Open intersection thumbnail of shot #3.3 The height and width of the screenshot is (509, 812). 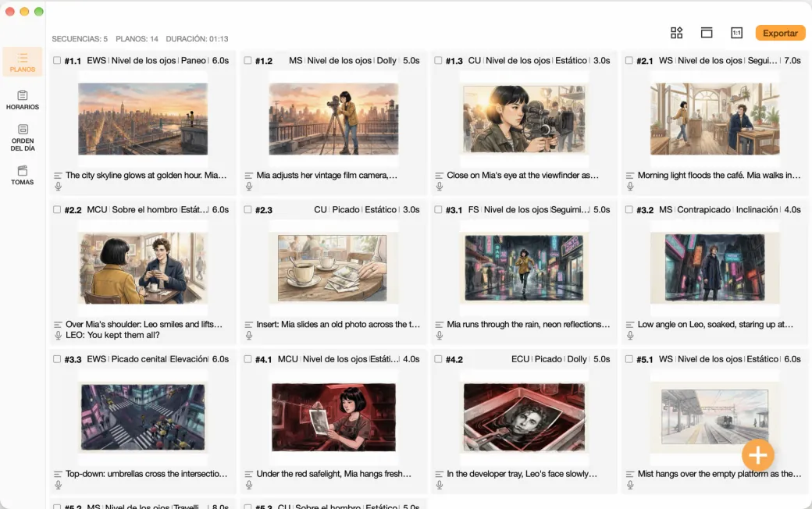[x=143, y=417]
